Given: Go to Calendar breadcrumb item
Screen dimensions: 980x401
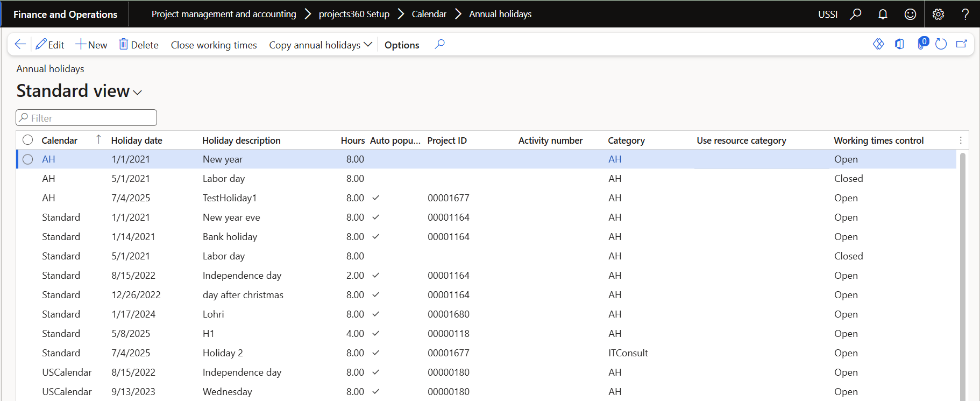Looking at the screenshot, I should pyautogui.click(x=429, y=15).
